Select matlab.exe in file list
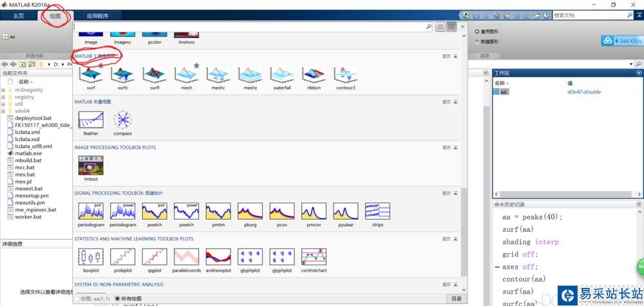The image size is (644, 306). (x=28, y=153)
